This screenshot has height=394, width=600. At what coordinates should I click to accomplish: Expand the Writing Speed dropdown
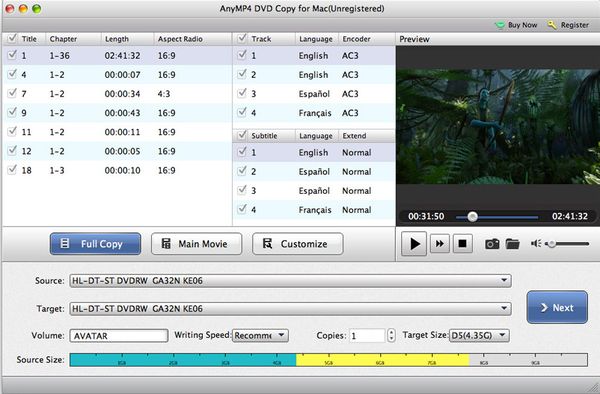click(x=260, y=335)
